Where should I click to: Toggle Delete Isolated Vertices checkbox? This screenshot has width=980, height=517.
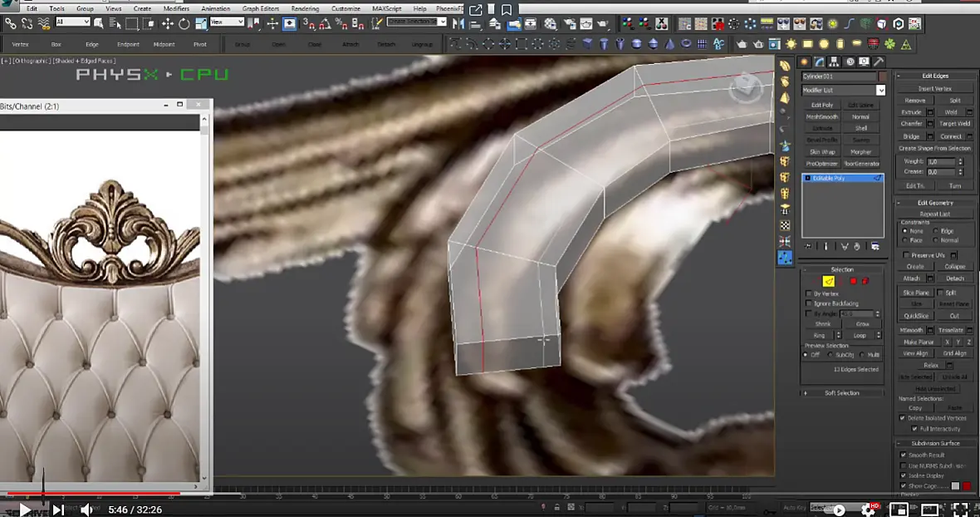[x=902, y=417]
